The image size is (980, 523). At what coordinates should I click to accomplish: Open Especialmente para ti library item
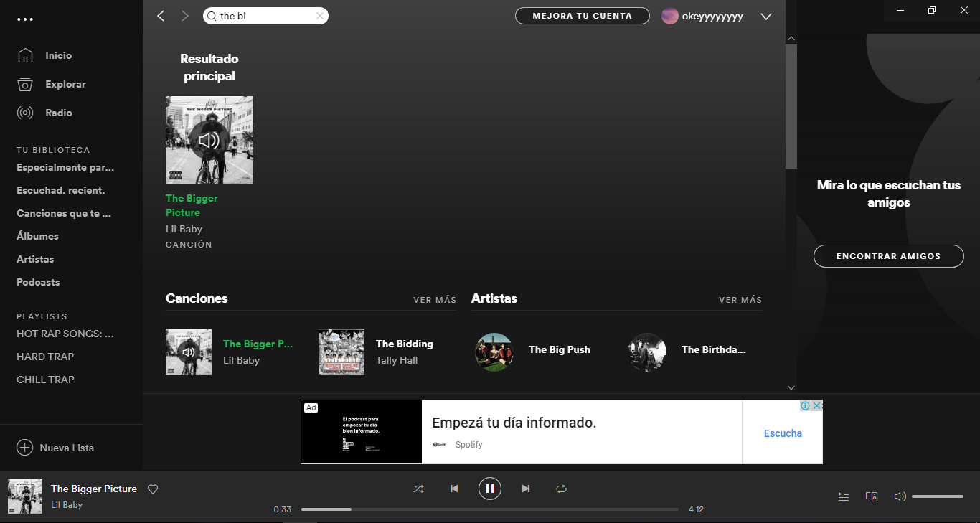click(x=65, y=167)
